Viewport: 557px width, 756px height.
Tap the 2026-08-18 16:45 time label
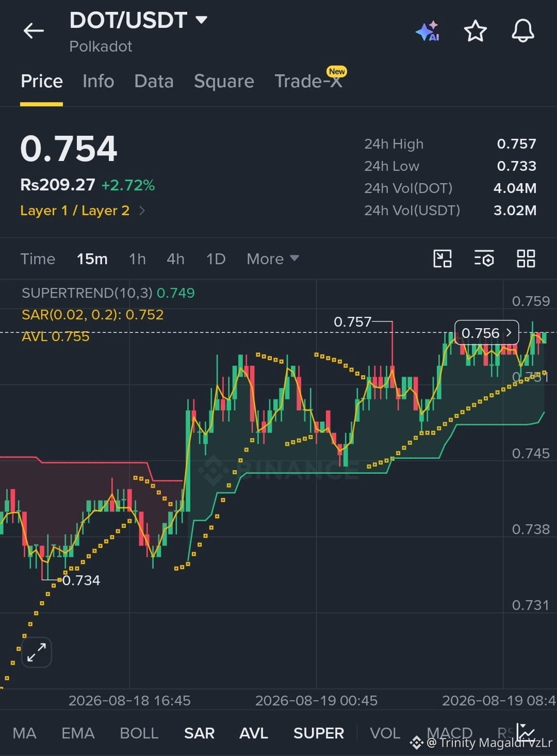tap(129, 700)
